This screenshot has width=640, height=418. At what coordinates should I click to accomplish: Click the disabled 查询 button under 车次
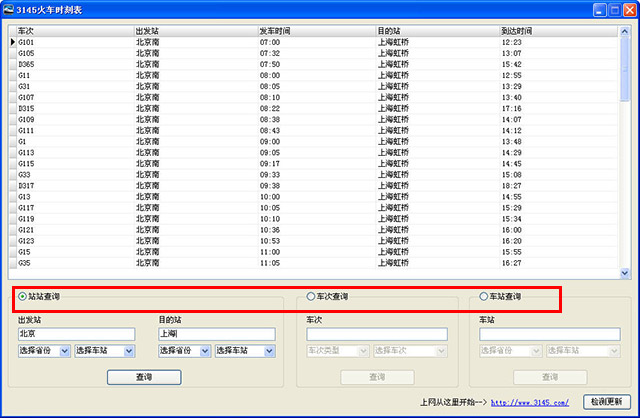(377, 377)
